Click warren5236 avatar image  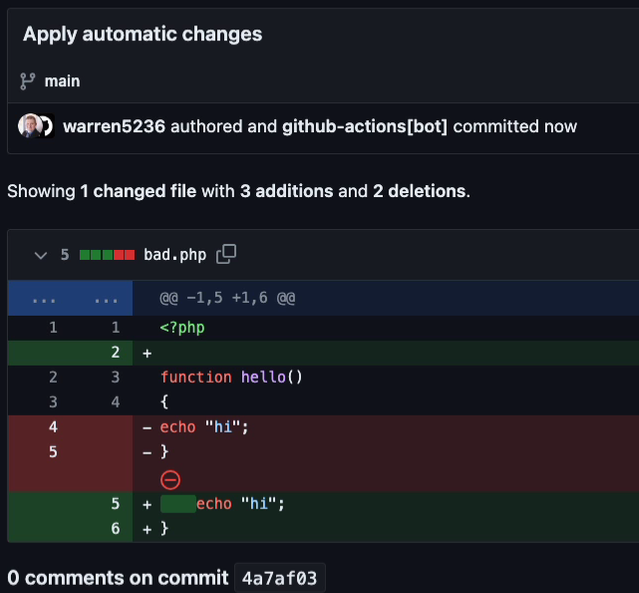29,126
